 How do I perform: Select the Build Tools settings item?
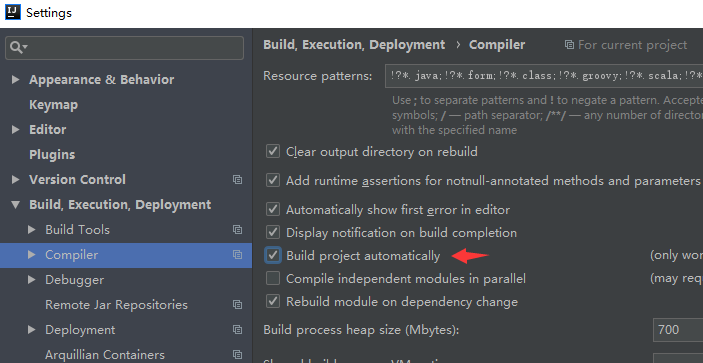(78, 229)
